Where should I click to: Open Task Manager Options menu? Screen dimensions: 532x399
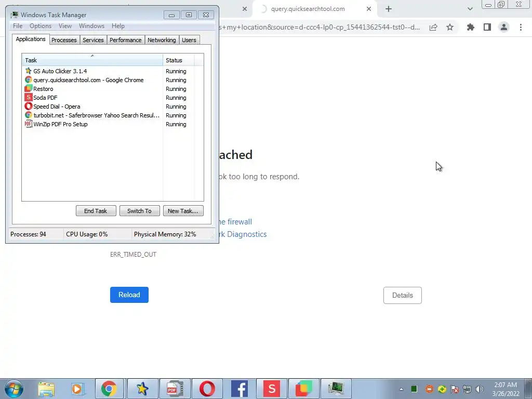point(41,26)
